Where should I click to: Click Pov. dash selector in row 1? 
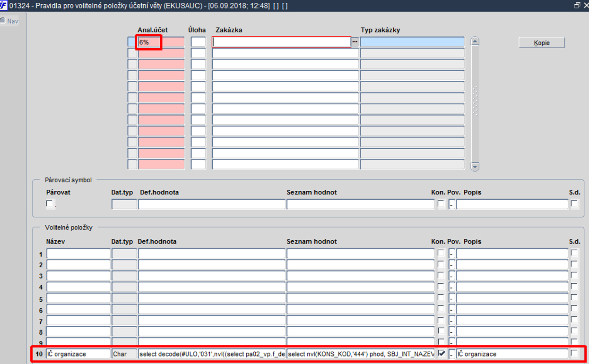coord(451,254)
